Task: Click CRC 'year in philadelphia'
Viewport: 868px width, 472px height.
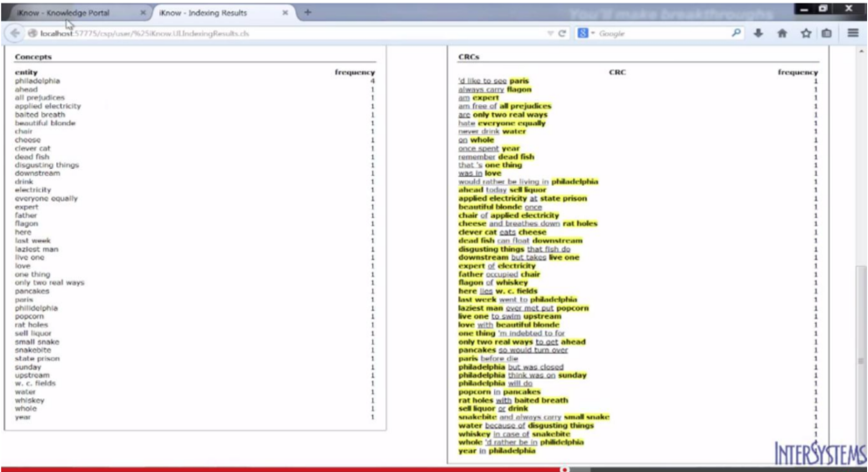Action: pos(497,450)
